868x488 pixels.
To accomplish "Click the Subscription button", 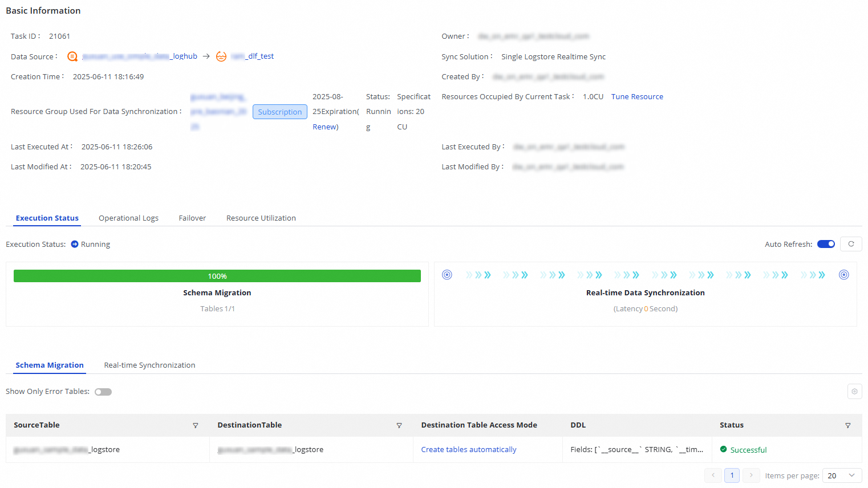I will click(x=280, y=112).
